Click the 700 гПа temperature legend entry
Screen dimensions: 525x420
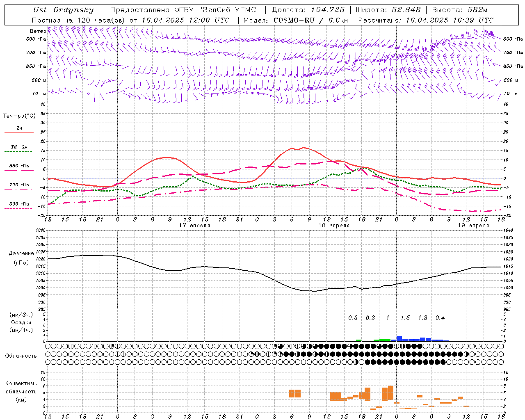point(19,185)
